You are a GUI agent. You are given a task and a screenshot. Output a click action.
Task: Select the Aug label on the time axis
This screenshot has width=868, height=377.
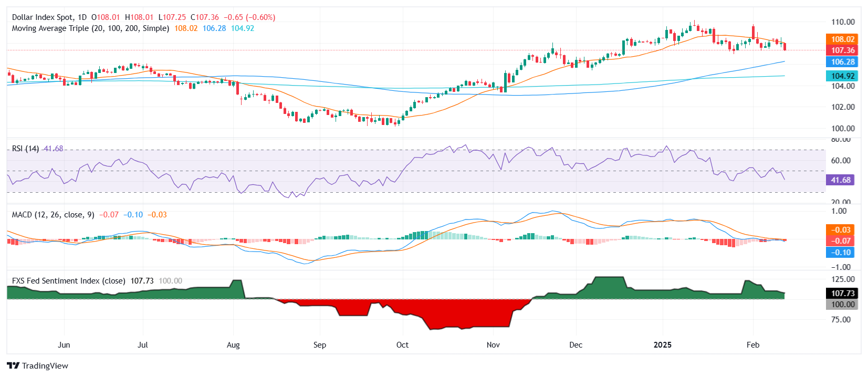[233, 345]
